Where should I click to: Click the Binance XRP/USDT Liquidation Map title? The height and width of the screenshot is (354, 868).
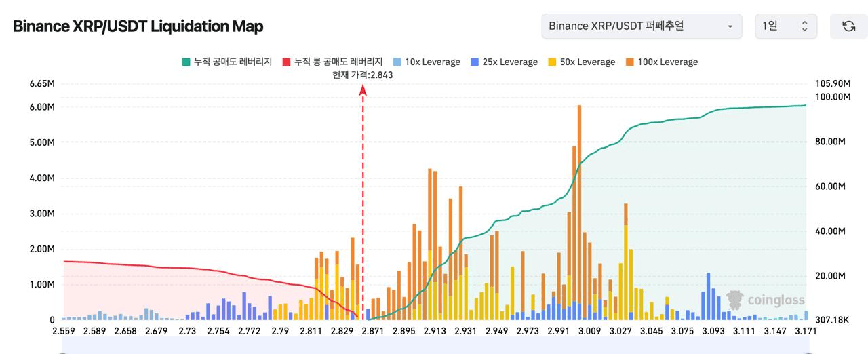coord(138,26)
